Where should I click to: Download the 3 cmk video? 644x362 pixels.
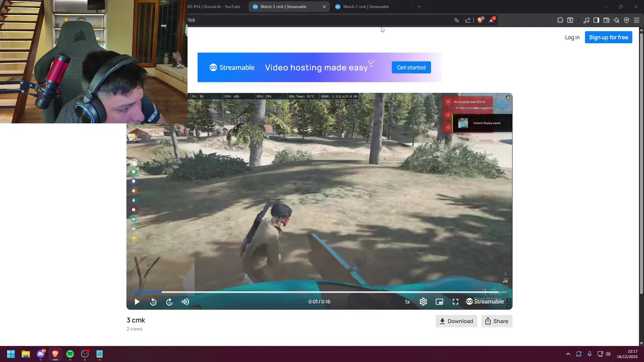(x=456, y=321)
